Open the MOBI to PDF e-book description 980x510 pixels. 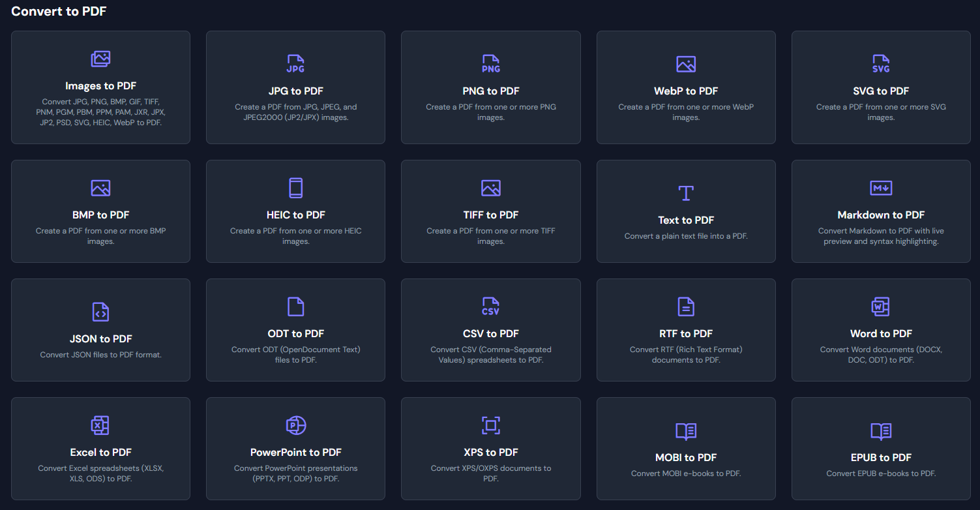[686, 473]
